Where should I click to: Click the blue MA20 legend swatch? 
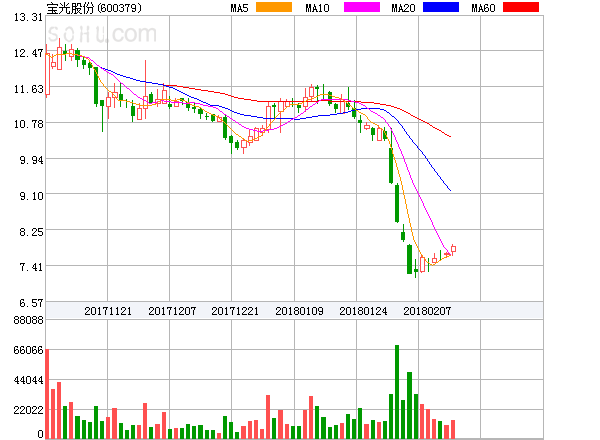[x=441, y=7]
